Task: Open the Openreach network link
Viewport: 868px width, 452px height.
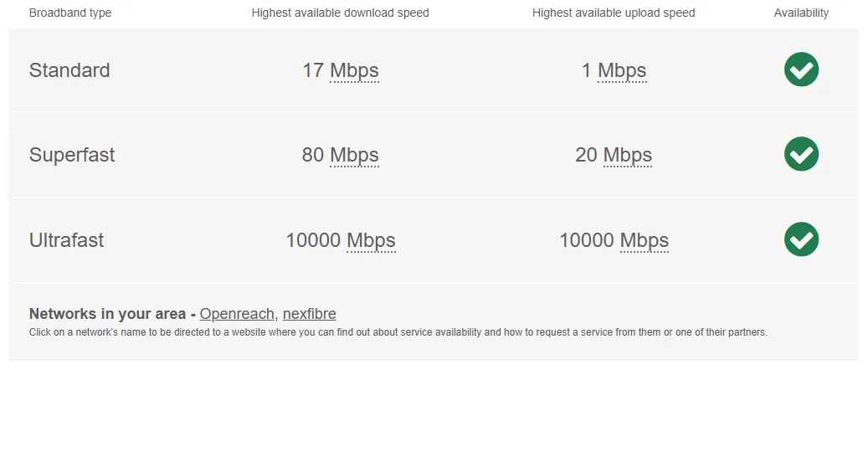Action: [x=237, y=314]
